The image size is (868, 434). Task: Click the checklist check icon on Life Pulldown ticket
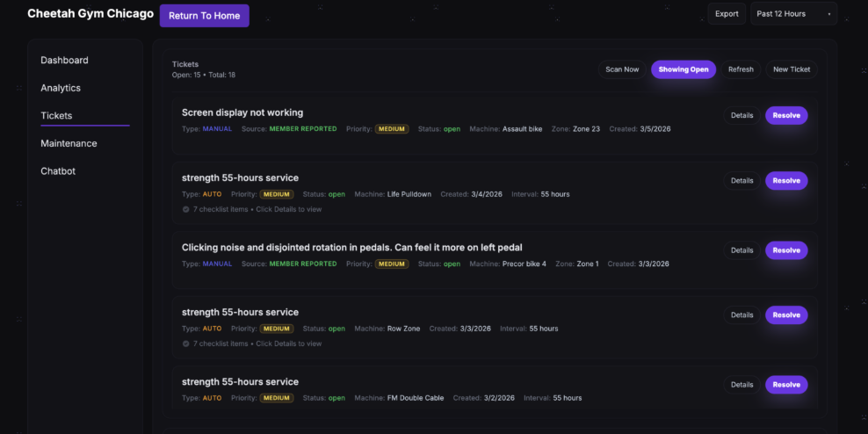click(x=185, y=209)
